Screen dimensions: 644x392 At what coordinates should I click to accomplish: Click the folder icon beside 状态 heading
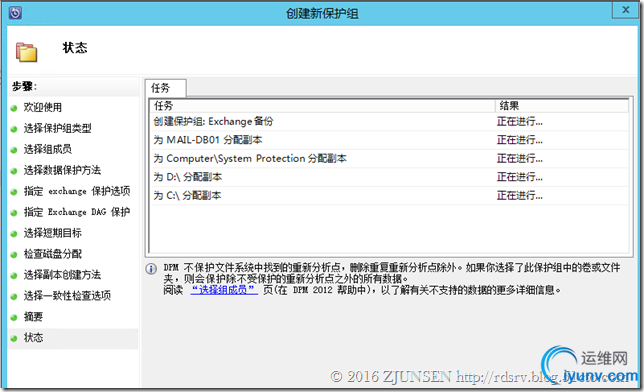click(27, 52)
